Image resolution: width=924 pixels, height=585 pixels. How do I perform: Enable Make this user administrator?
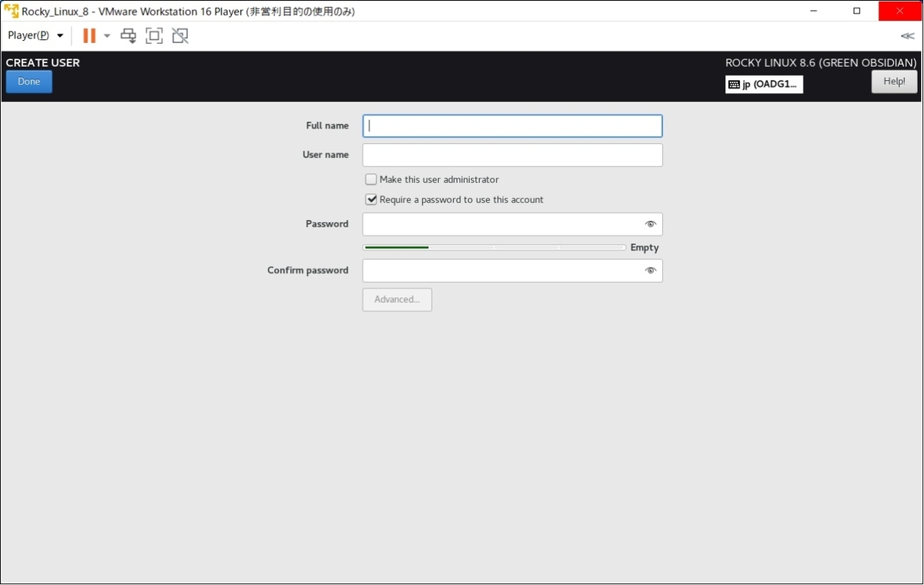[x=370, y=179]
